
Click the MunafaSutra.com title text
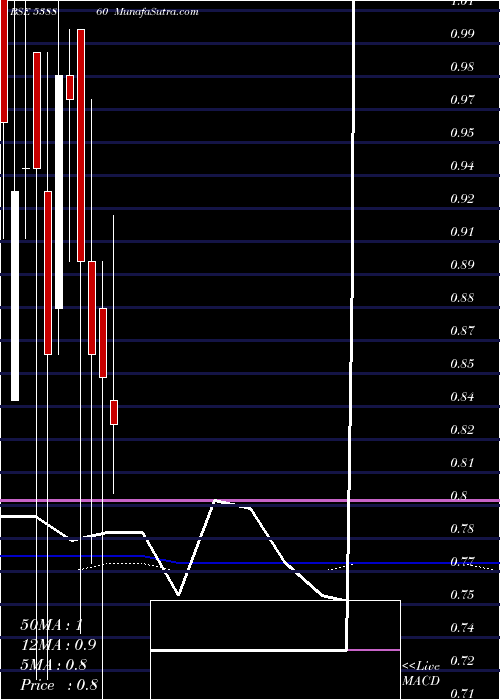(x=156, y=12)
